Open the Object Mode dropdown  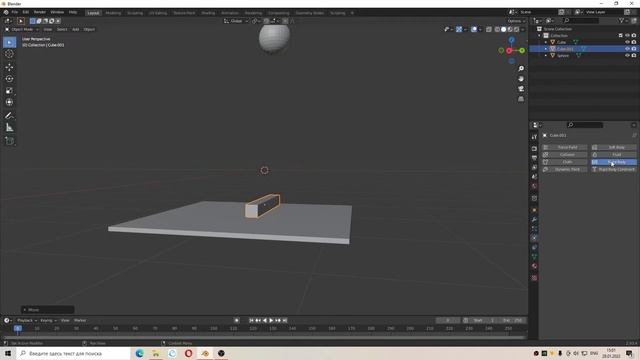[22, 29]
